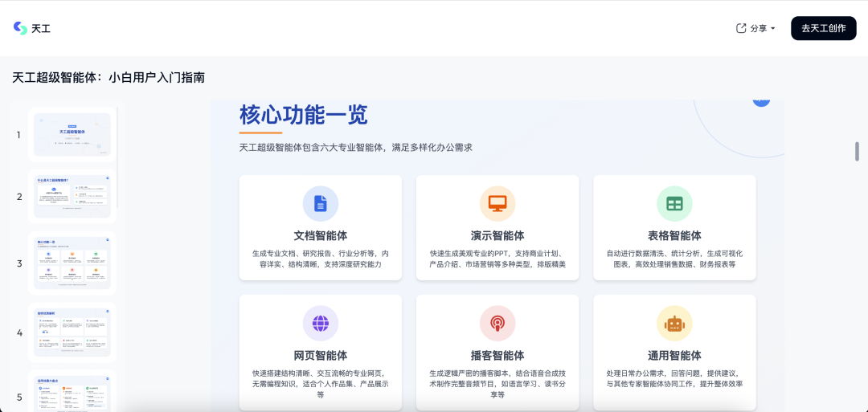Click the green table icon for 表格智能体

[x=674, y=203]
